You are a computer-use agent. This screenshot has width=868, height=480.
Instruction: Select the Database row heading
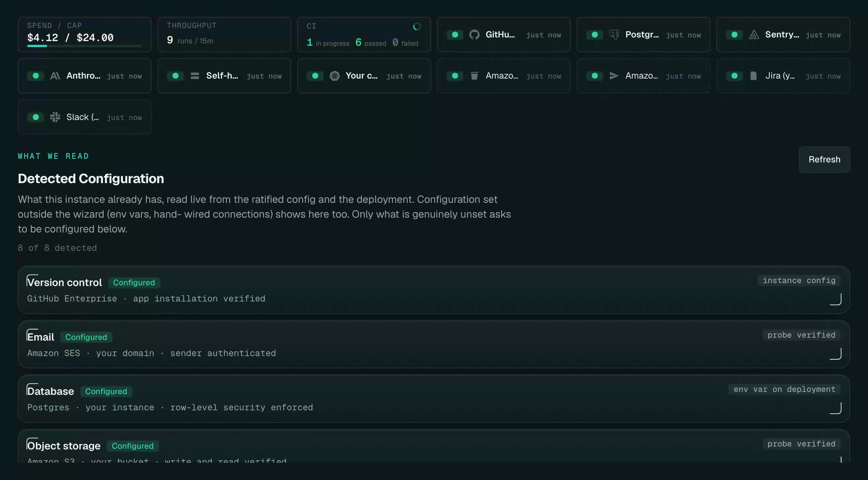click(x=51, y=391)
